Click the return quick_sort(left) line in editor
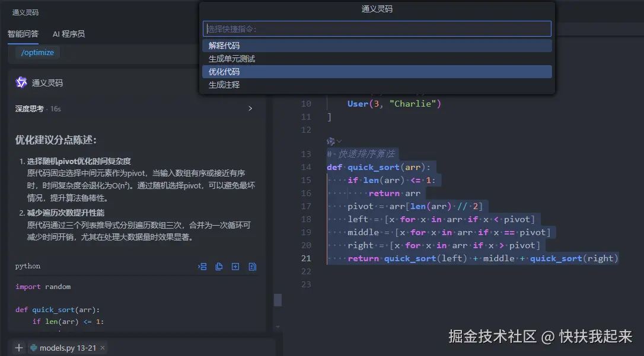 coord(483,258)
